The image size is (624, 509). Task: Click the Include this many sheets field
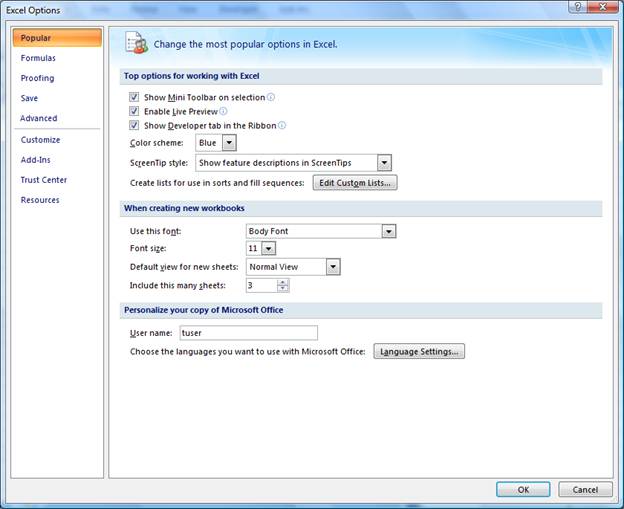(261, 285)
